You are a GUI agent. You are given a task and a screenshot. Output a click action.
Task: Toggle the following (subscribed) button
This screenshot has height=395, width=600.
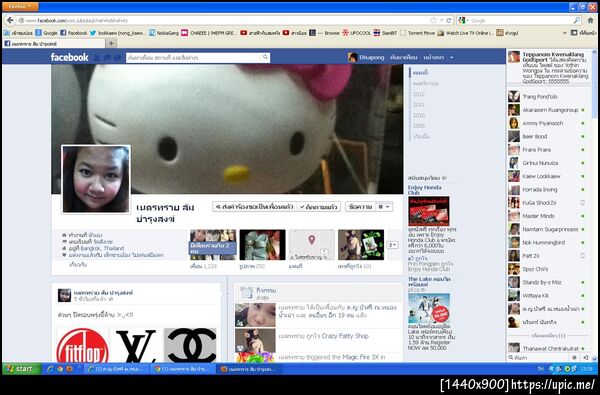pyautogui.click(x=319, y=207)
